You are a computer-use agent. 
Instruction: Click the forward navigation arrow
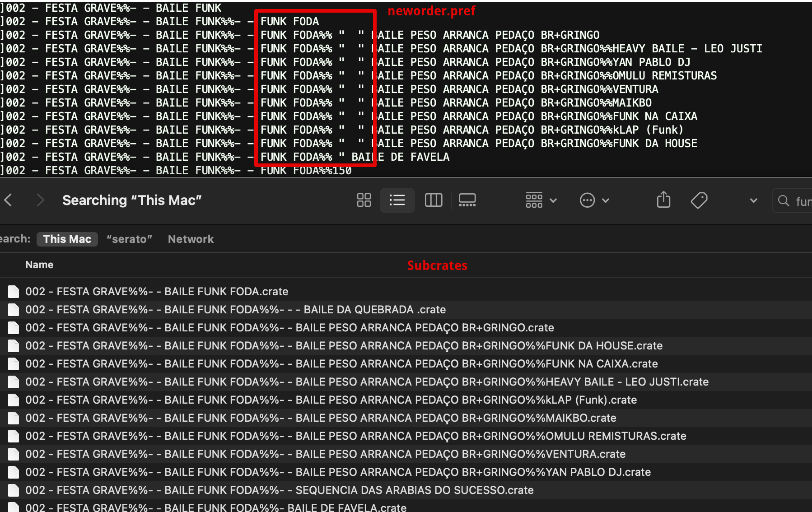[x=40, y=200]
